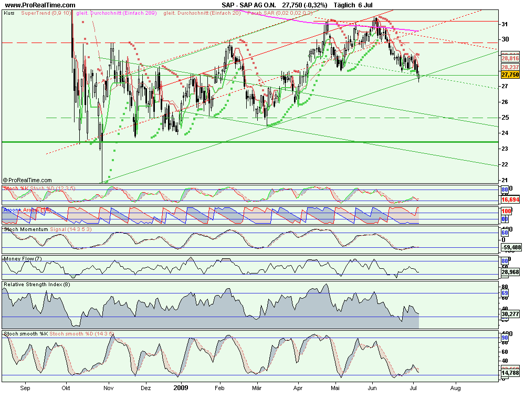Click the 'gleit. Durchschnitt (Einfach 20)' legend
525x420 pixels.
(x=202, y=13)
